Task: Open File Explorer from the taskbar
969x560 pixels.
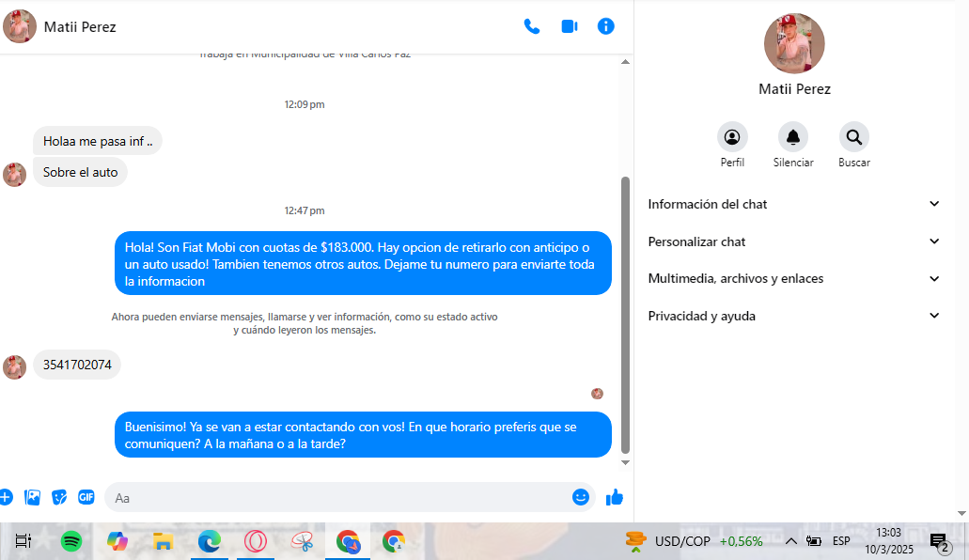Action: click(x=164, y=541)
